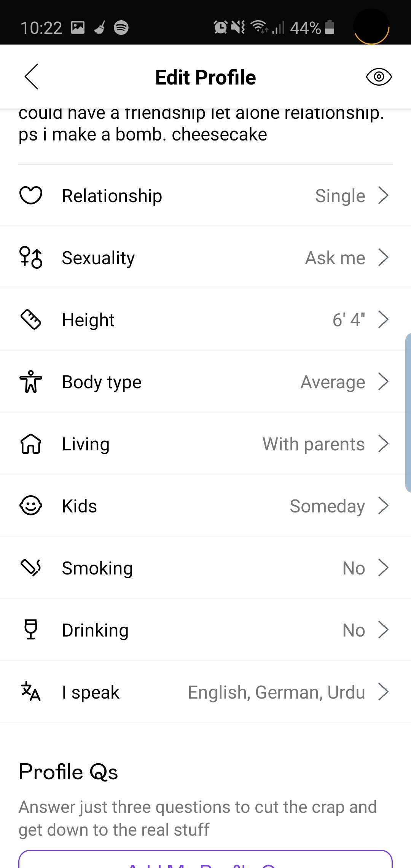Open the Kids row showing Someday
This screenshot has width=411, height=868.
click(x=327, y=506)
